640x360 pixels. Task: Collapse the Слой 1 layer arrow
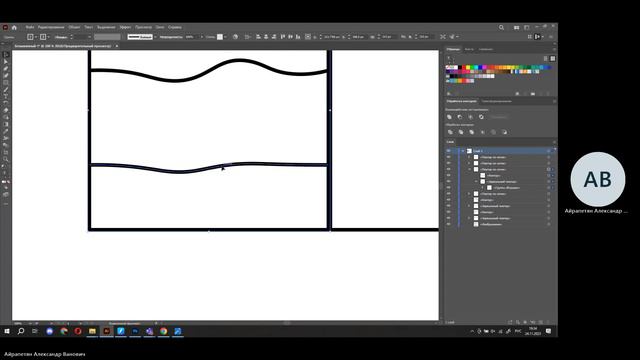[x=463, y=151]
